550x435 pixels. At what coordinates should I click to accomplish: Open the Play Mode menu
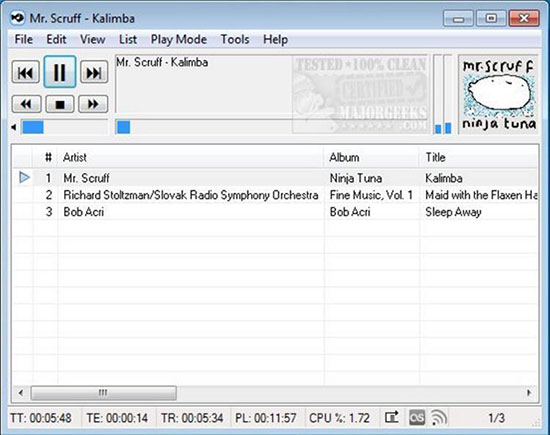179,39
